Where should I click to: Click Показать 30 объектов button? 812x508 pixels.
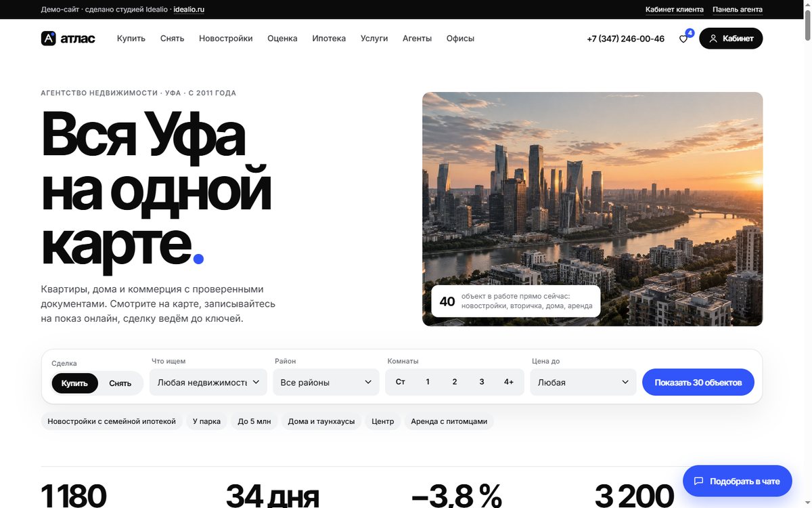(x=698, y=382)
